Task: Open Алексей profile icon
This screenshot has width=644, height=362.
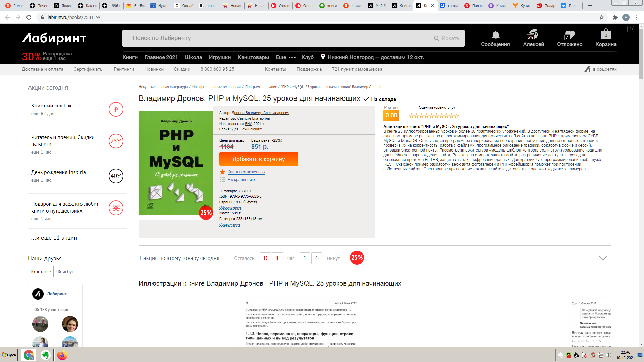Action: click(x=533, y=35)
